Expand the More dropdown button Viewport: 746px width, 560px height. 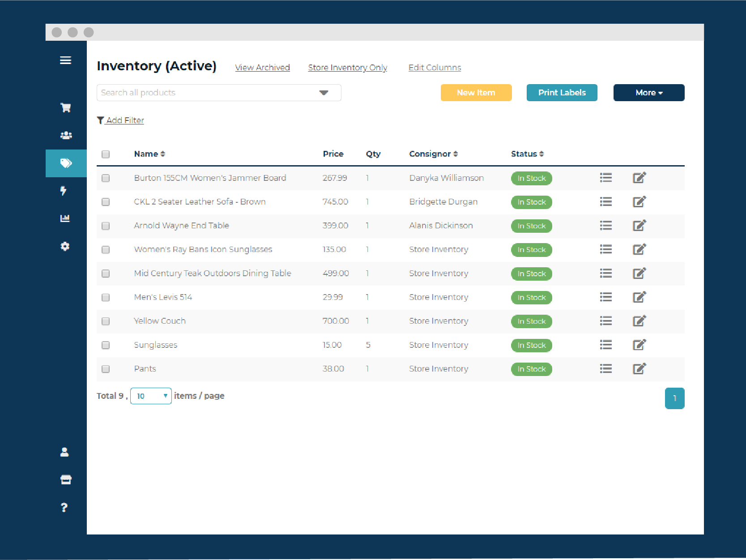click(x=648, y=93)
